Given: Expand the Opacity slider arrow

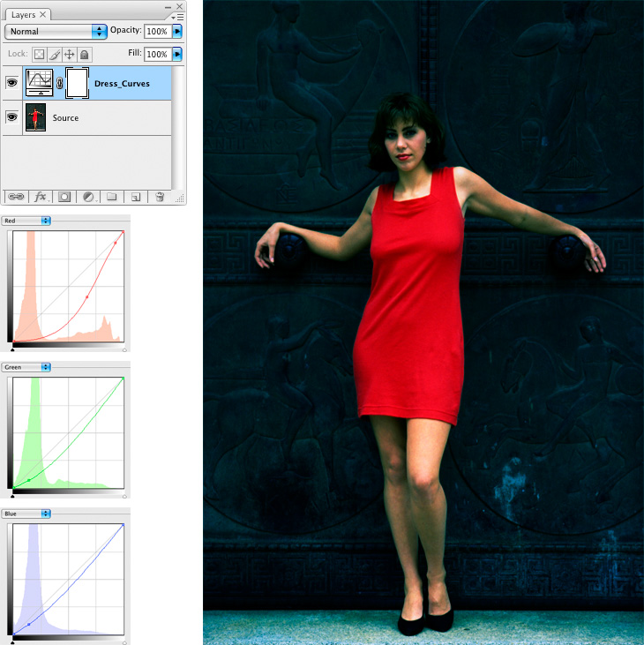Looking at the screenshot, I should click(x=177, y=31).
